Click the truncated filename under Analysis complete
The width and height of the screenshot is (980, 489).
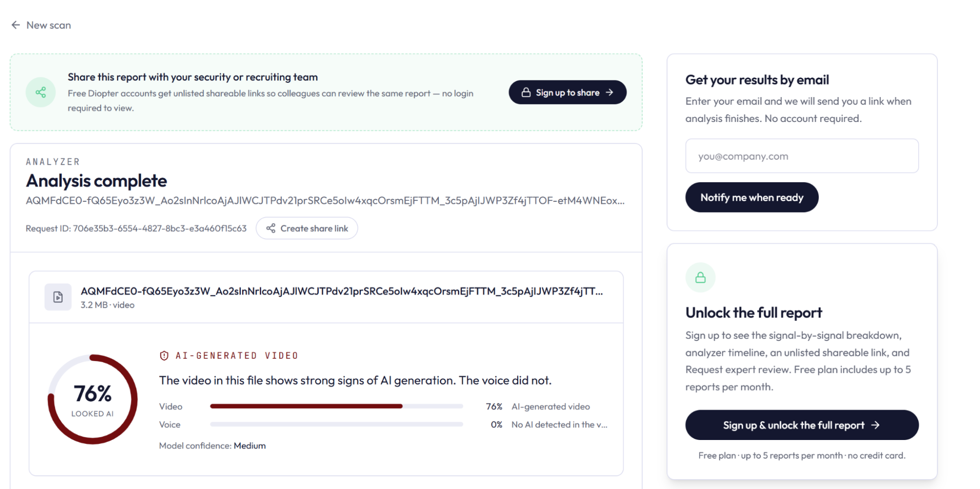[325, 200]
